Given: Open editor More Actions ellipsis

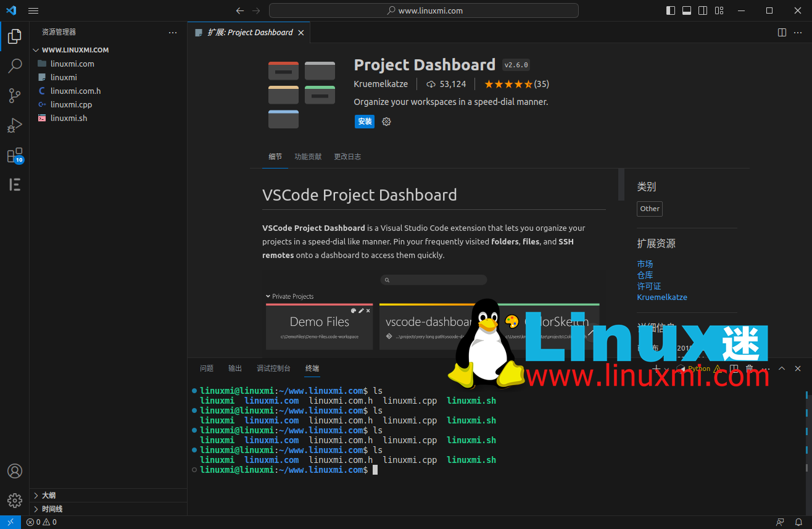Looking at the screenshot, I should click(x=798, y=32).
